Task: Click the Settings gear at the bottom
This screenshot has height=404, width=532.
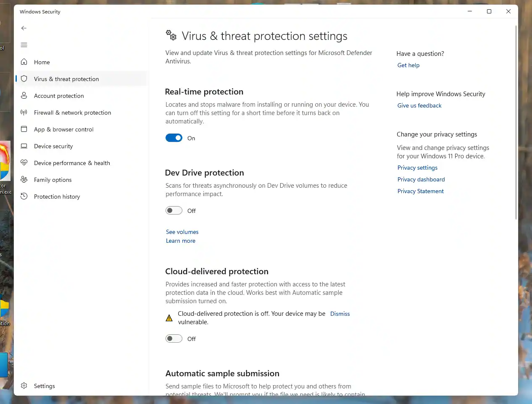Action: click(x=24, y=386)
